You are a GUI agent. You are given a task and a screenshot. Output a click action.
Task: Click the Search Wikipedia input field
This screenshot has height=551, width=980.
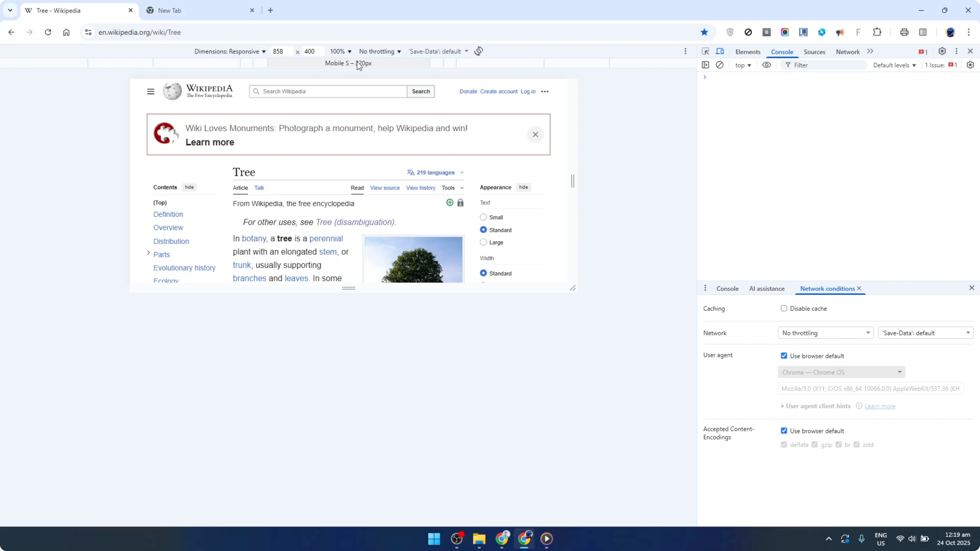tap(328, 91)
